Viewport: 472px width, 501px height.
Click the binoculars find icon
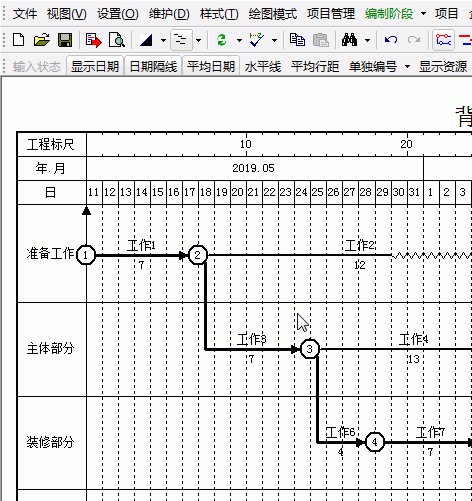pyautogui.click(x=349, y=40)
